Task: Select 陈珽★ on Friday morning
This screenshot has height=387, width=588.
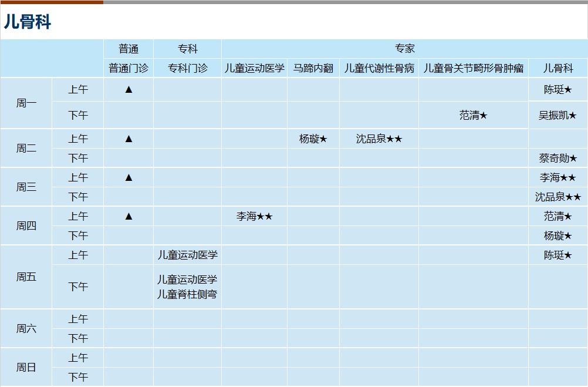Action: click(x=557, y=255)
